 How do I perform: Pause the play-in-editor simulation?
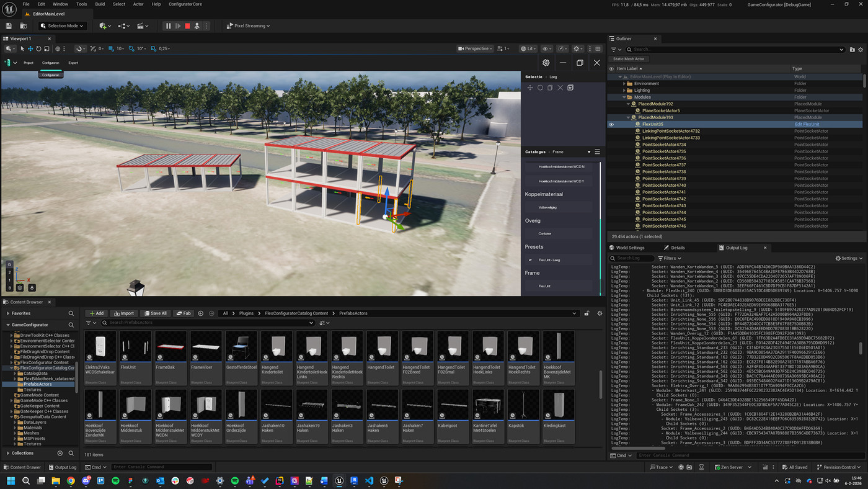tap(168, 26)
